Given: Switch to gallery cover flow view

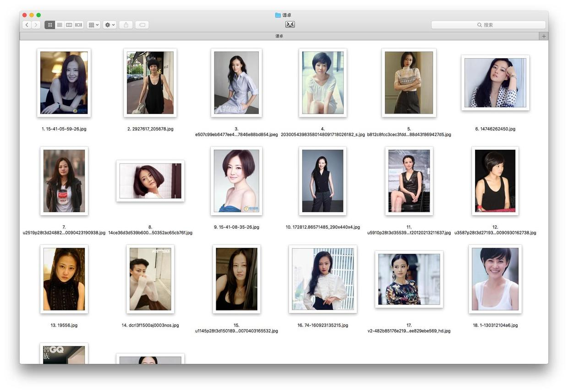Looking at the screenshot, I should click(x=79, y=25).
